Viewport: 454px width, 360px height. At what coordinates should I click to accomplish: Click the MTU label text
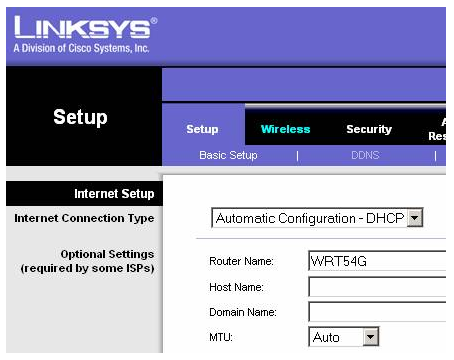[221, 337]
